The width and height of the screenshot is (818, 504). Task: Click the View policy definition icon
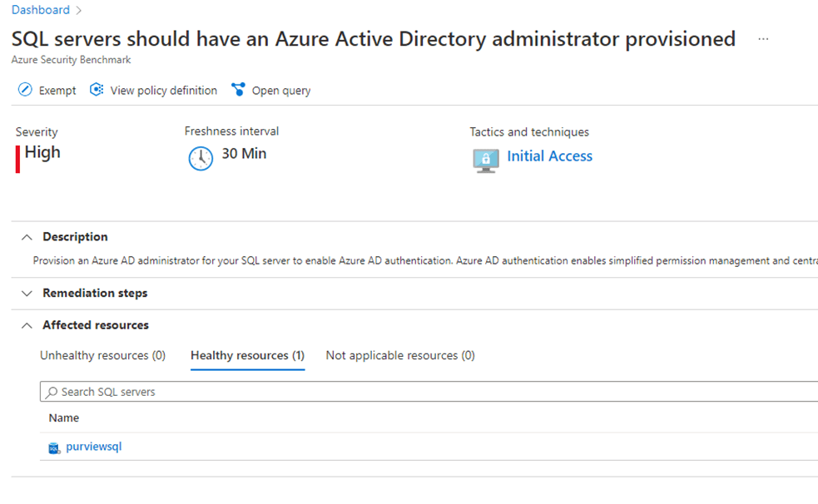97,90
